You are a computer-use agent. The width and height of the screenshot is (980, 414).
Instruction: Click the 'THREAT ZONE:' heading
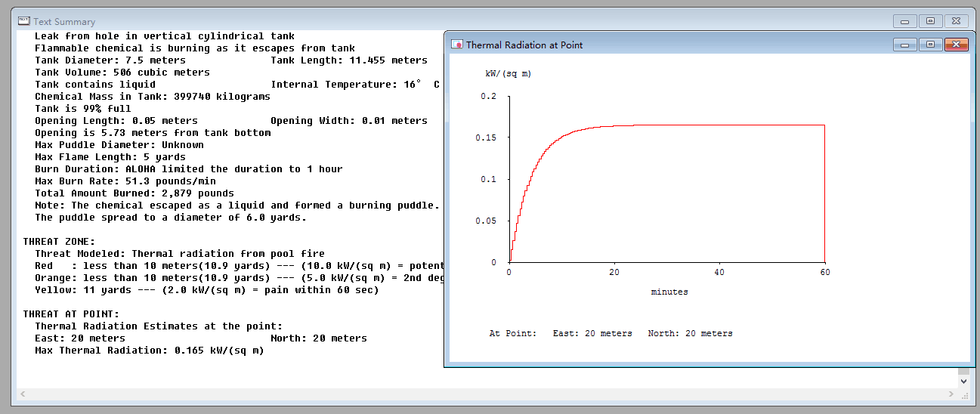tap(59, 242)
